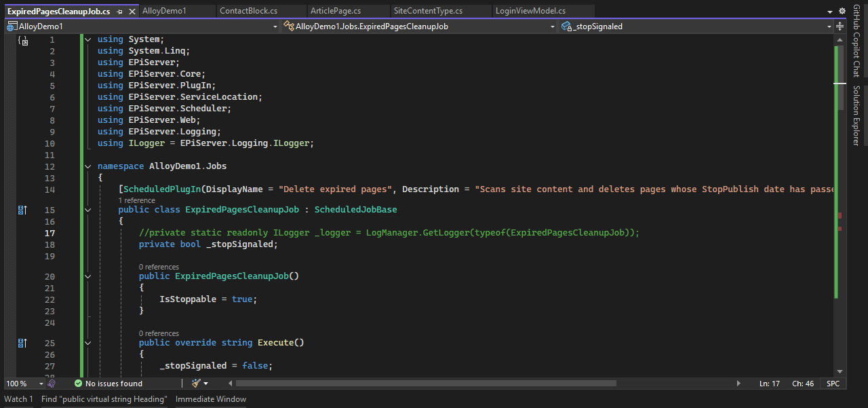Click '0 references' above Execute method
The height and width of the screenshot is (408, 868).
[x=159, y=333]
